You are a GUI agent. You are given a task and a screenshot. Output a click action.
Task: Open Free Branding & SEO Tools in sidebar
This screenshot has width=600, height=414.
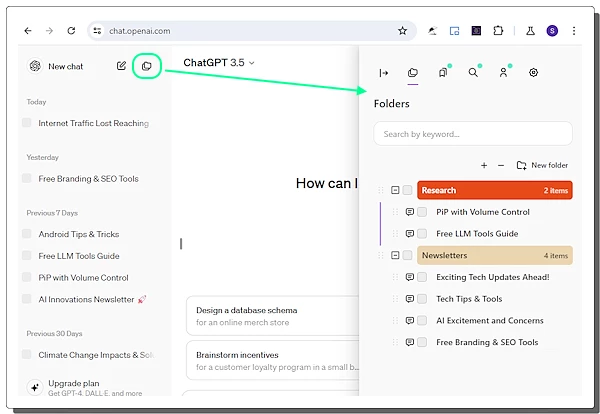point(88,179)
